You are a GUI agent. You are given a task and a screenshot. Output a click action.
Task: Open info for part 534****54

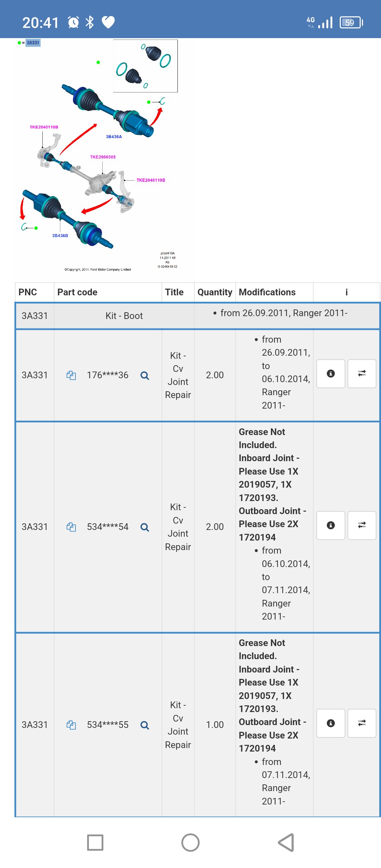[x=331, y=525]
